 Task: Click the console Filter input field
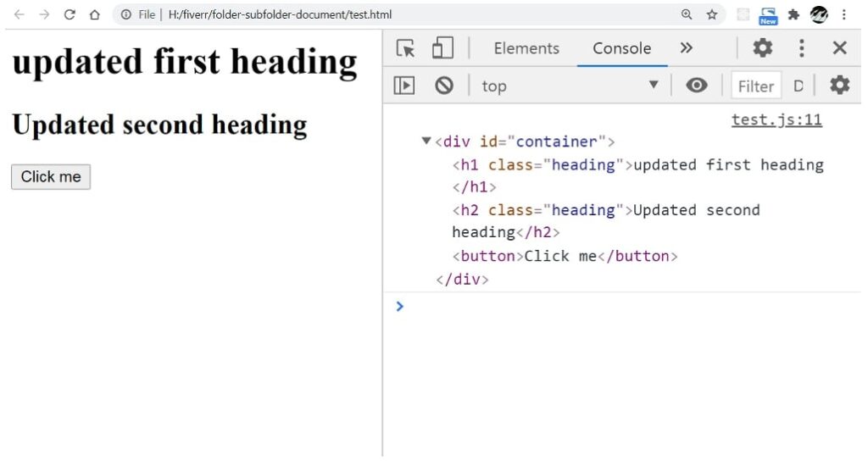(x=755, y=86)
